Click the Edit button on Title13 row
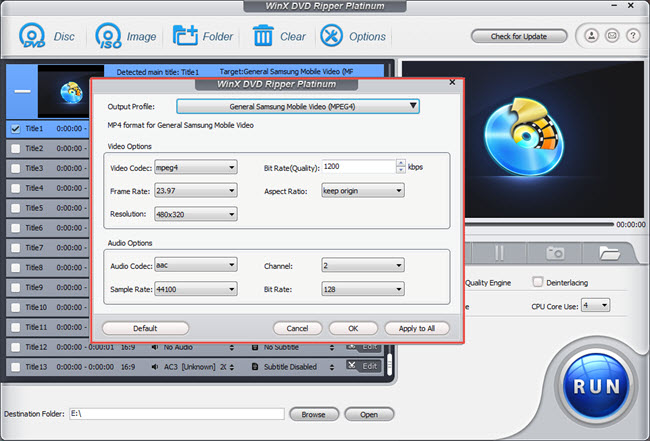Image resolution: width=650 pixels, height=441 pixels. (x=364, y=366)
